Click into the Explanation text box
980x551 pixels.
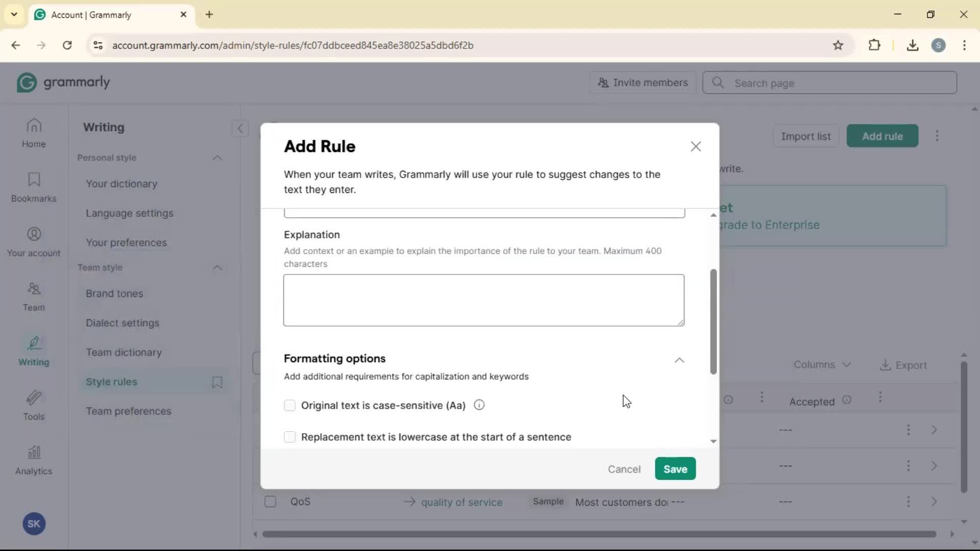(483, 300)
